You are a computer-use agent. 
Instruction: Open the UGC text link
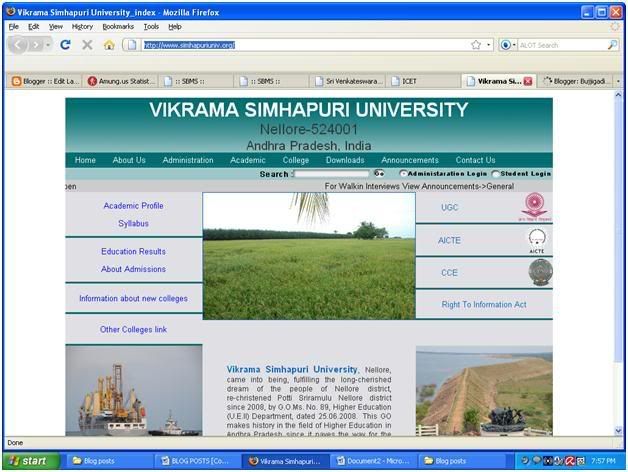tap(449, 207)
